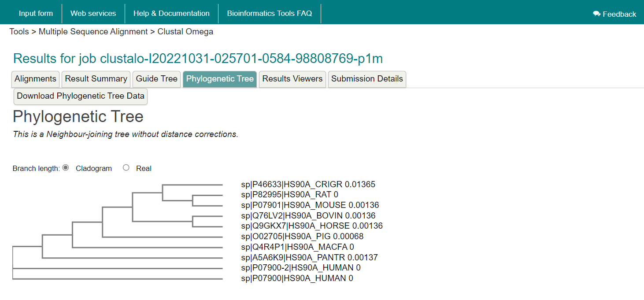This screenshot has height=300, width=644.
Task: Click the HS90A_PIG tree label
Action: [303, 237]
